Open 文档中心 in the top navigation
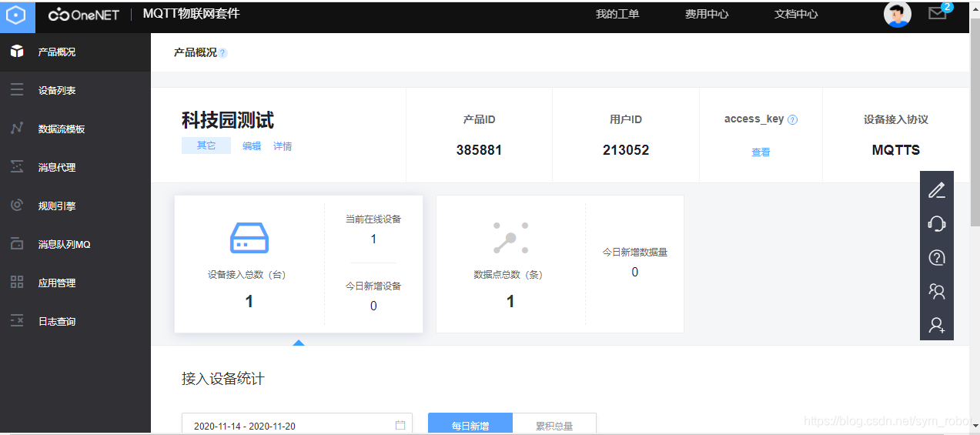Viewport: 980px width, 435px height. [796, 14]
